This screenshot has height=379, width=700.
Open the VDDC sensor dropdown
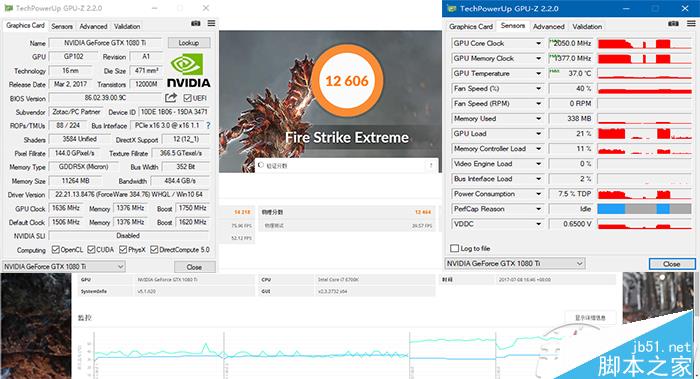click(538, 224)
